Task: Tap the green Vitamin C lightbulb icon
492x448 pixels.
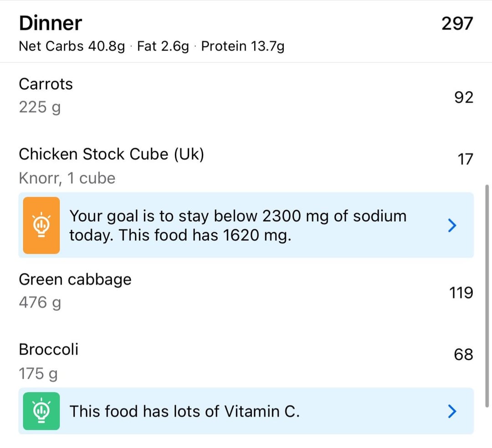Action: pos(41,411)
